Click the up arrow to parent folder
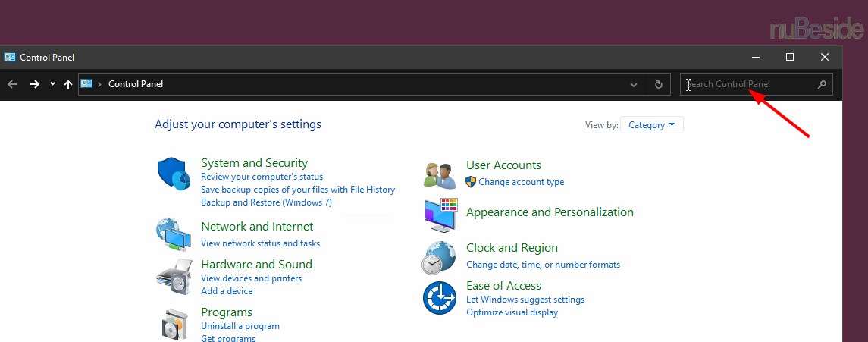 [68, 84]
